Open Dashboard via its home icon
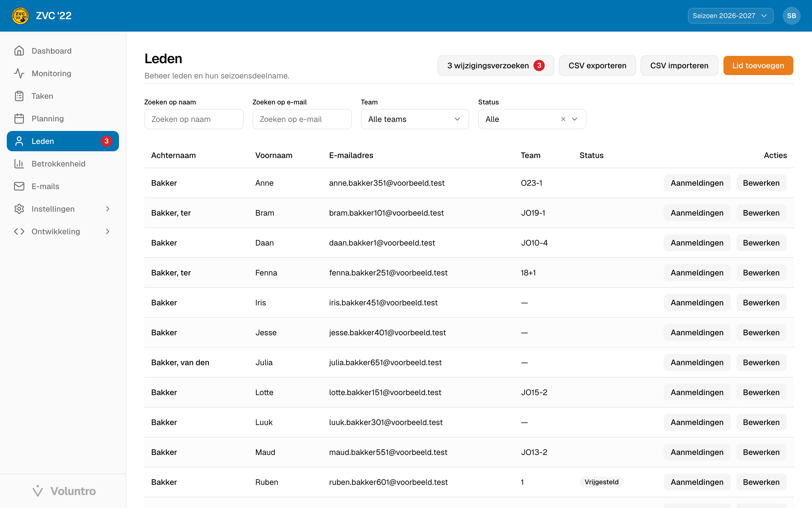Viewport: 812px width, 508px height. coord(19,51)
